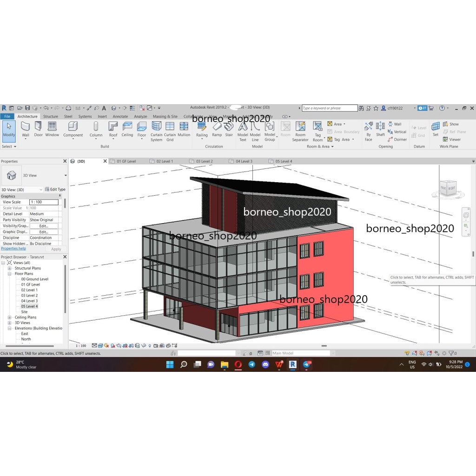Viewport: 476px width, 476px height.
Task: Open the Properties help link
Action: pos(13,249)
